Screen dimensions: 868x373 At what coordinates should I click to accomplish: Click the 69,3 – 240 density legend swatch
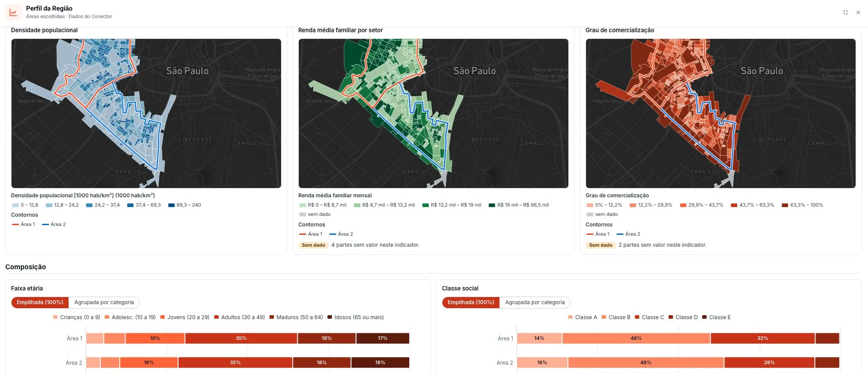click(171, 205)
